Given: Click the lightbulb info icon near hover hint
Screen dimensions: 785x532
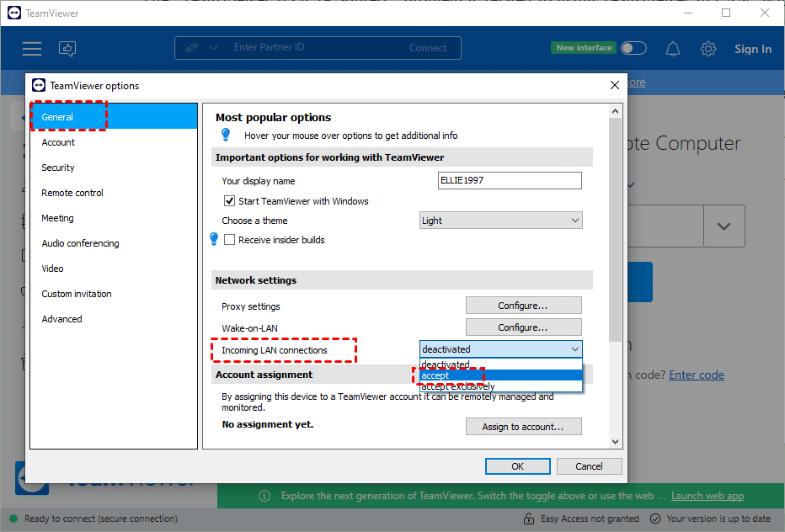Looking at the screenshot, I should coord(226,135).
